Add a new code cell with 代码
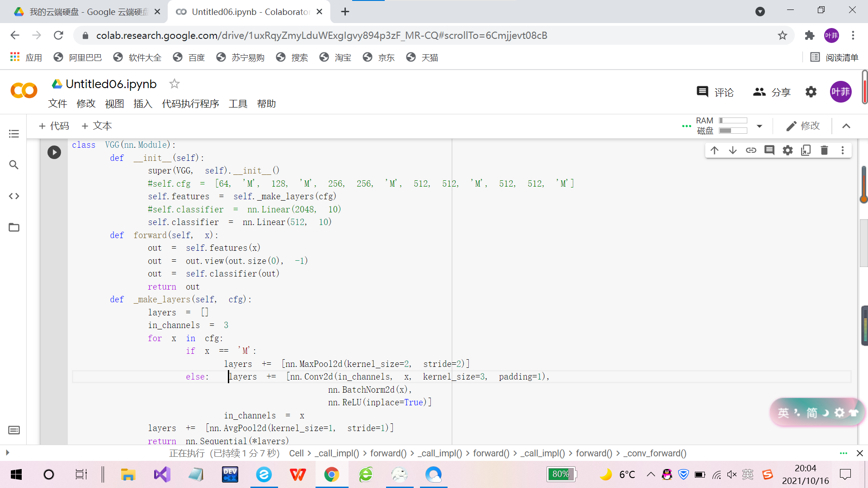The height and width of the screenshot is (488, 868). pos(54,126)
